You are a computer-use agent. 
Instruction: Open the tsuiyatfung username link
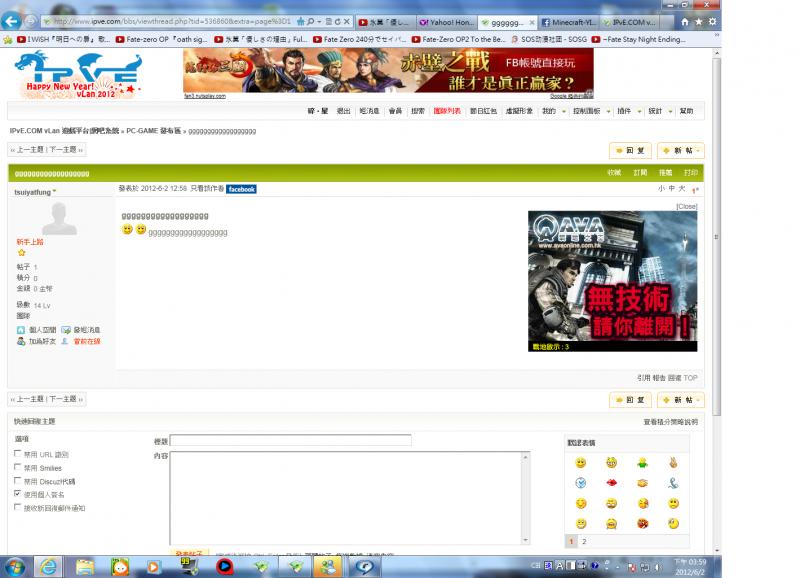33,192
